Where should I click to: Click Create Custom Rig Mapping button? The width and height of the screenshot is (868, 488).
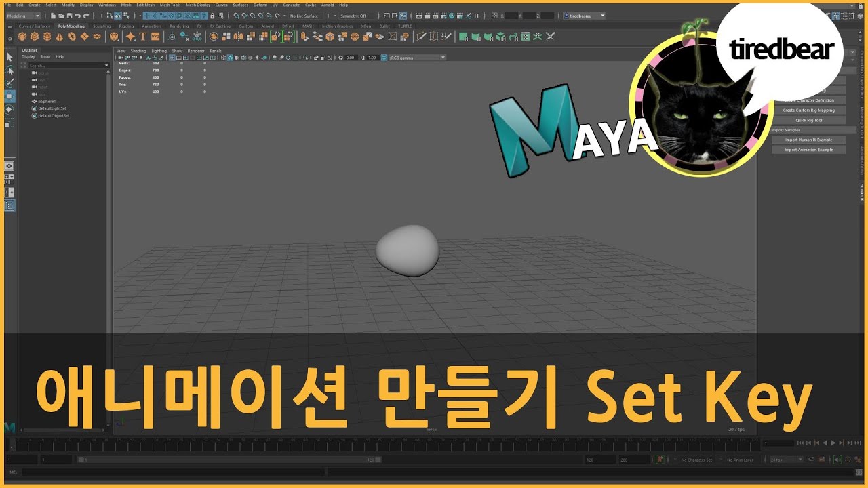point(809,110)
